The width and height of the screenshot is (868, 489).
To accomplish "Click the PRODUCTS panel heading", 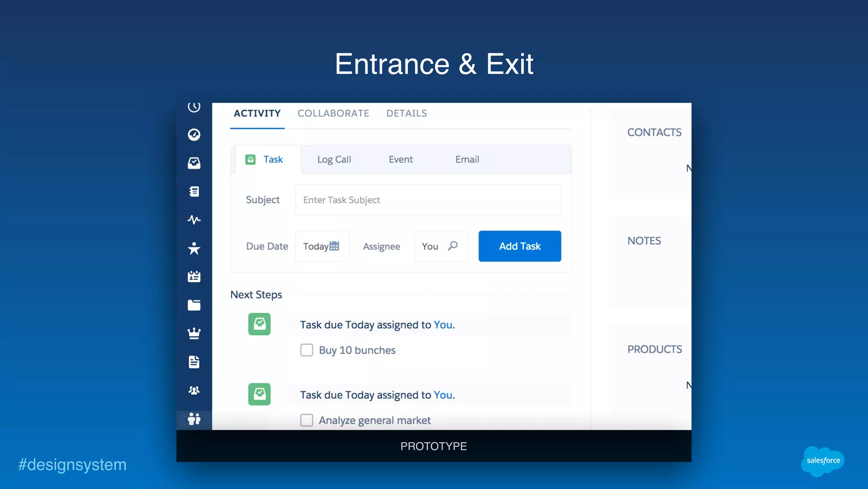I will [655, 349].
